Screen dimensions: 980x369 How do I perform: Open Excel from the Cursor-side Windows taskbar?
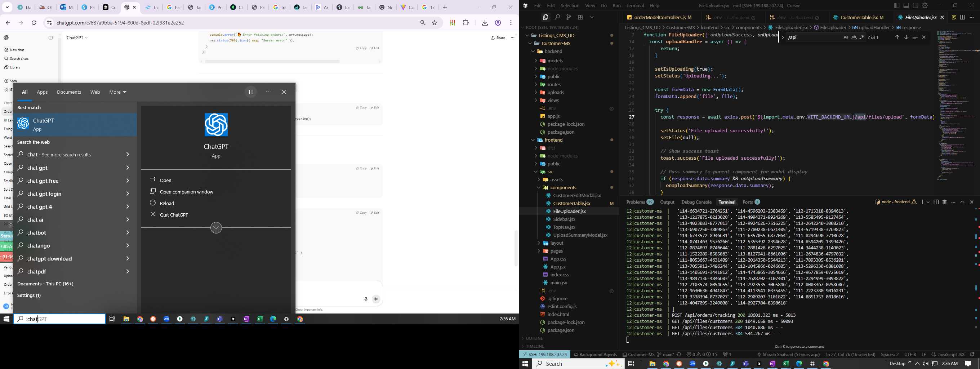pos(785,364)
